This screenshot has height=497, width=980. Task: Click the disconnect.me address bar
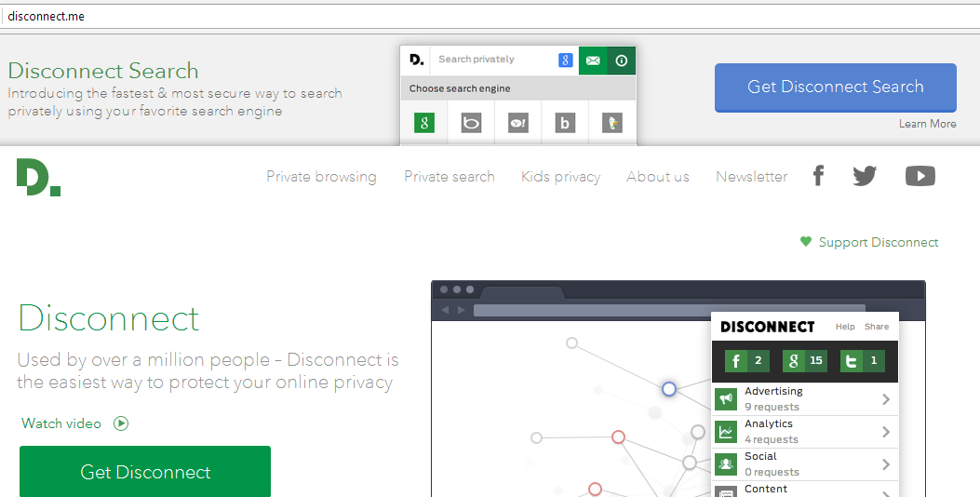point(490,16)
